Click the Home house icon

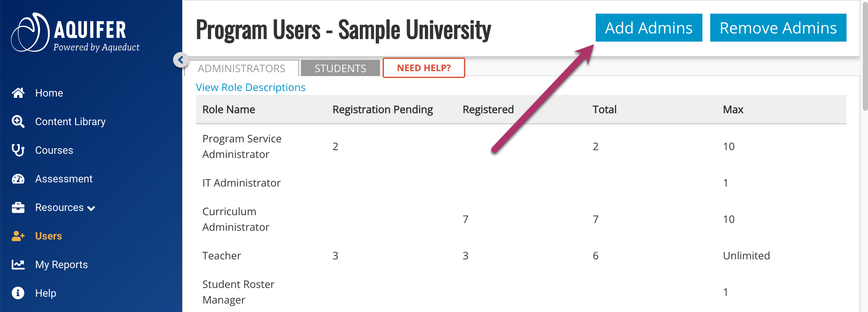(18, 93)
